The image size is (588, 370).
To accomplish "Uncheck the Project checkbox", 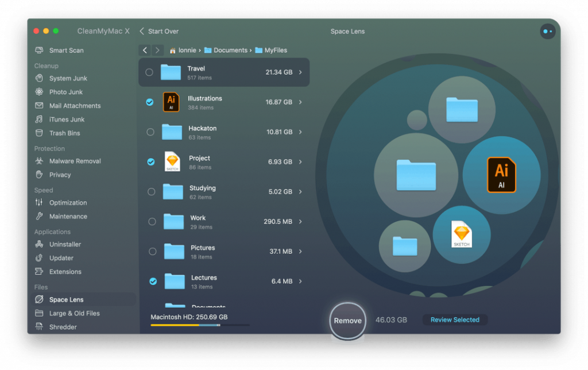I will (151, 162).
